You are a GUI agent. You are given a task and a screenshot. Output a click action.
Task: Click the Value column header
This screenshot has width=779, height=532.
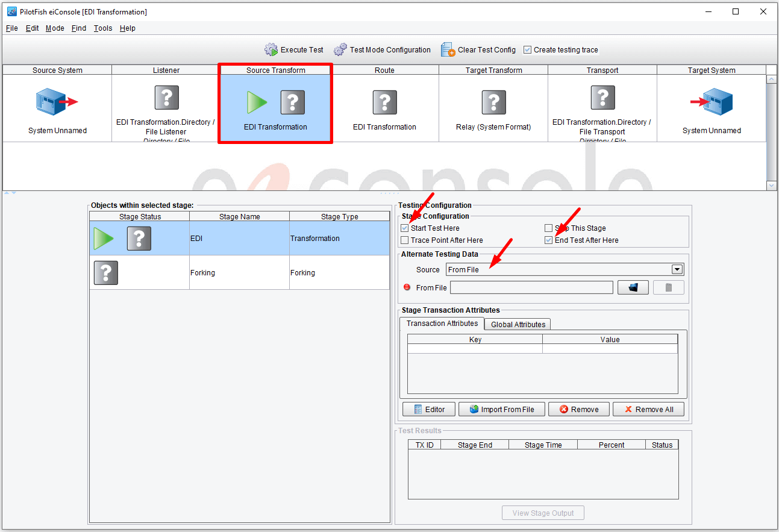point(610,339)
